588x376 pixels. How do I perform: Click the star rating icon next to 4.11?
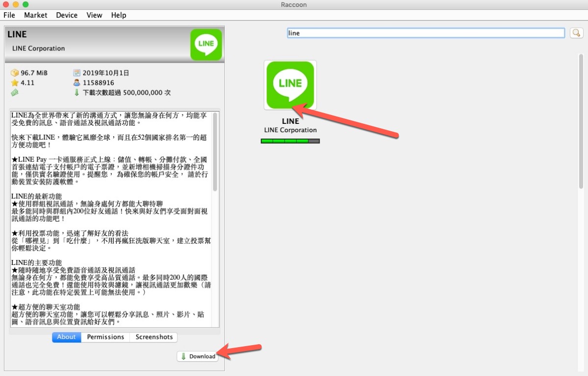pos(15,83)
